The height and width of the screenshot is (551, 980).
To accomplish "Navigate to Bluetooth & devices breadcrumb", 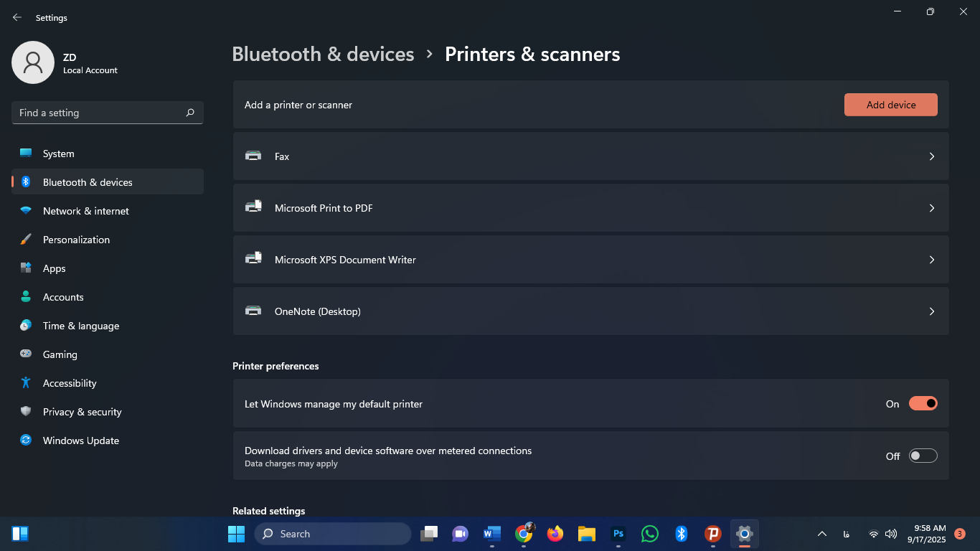I will point(323,55).
